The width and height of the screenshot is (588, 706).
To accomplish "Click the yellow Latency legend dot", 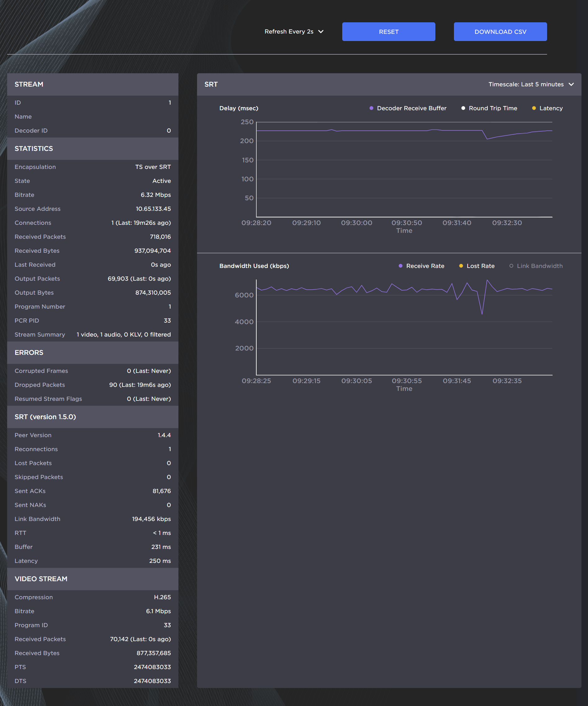I will pos(534,108).
